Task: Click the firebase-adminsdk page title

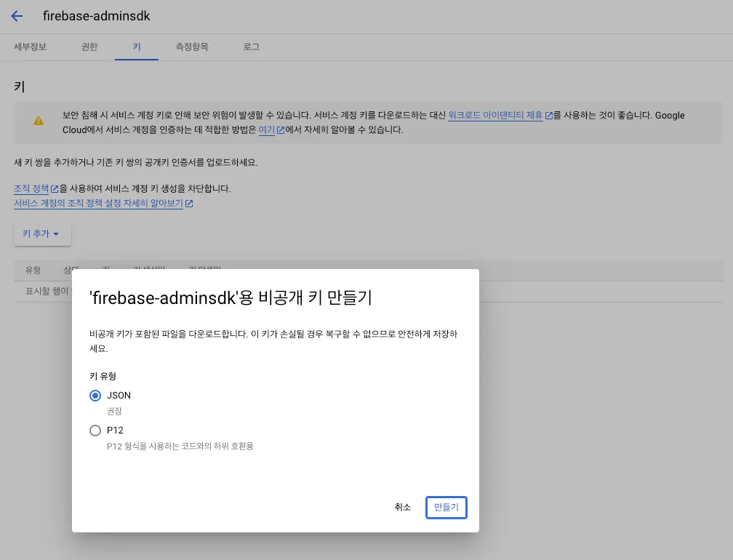Action: click(x=96, y=16)
